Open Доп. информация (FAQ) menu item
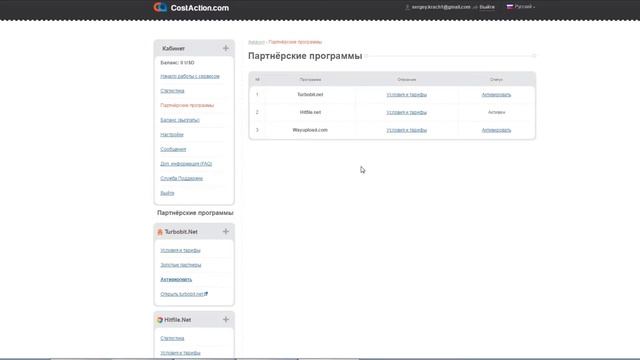The height and width of the screenshot is (360, 640). tap(186, 164)
